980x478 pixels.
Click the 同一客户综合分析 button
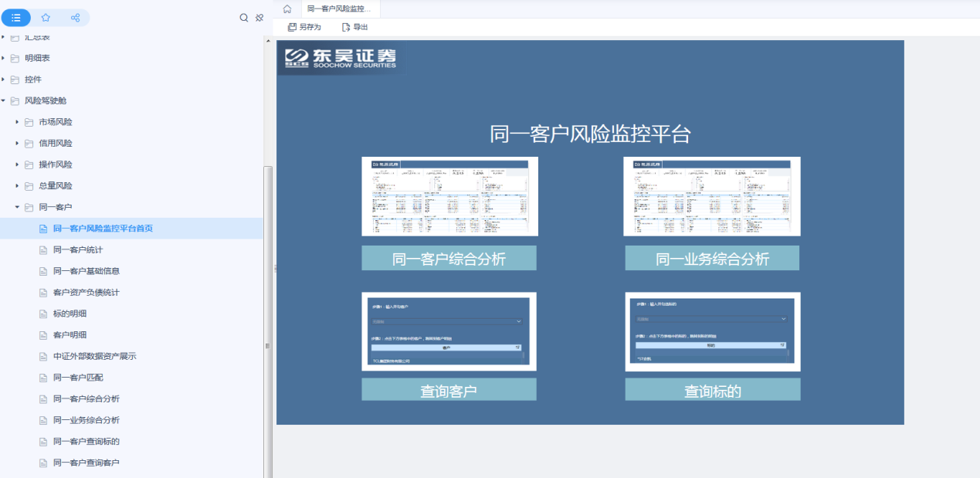[449, 259]
